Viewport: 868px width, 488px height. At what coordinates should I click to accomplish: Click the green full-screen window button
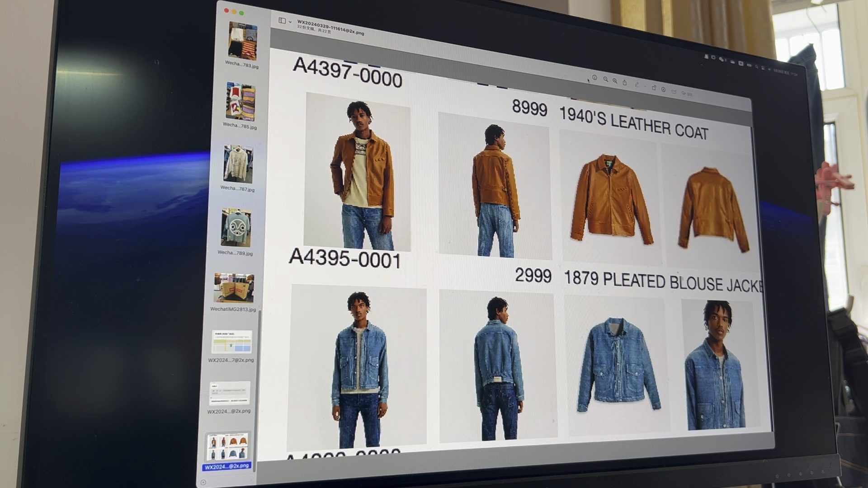tap(241, 13)
